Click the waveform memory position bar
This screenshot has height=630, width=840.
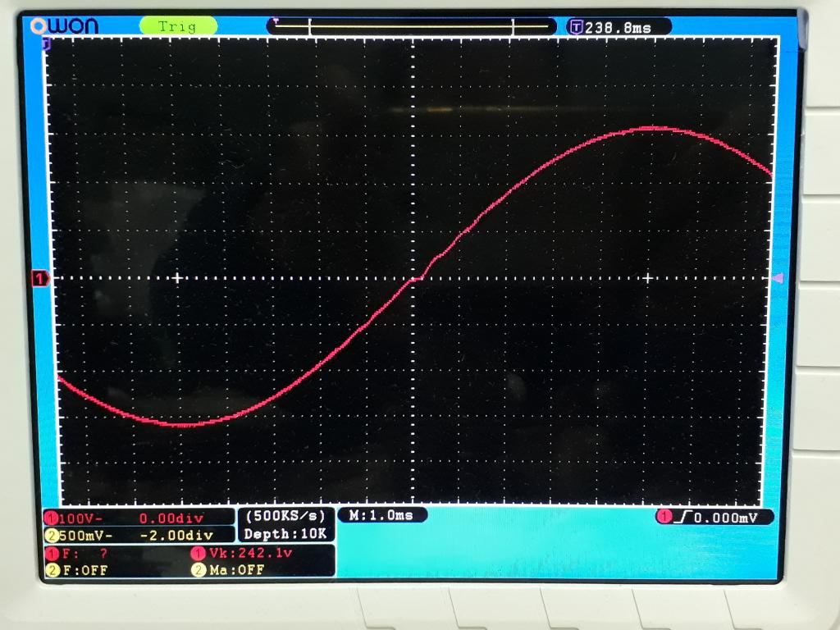pyautogui.click(x=412, y=26)
